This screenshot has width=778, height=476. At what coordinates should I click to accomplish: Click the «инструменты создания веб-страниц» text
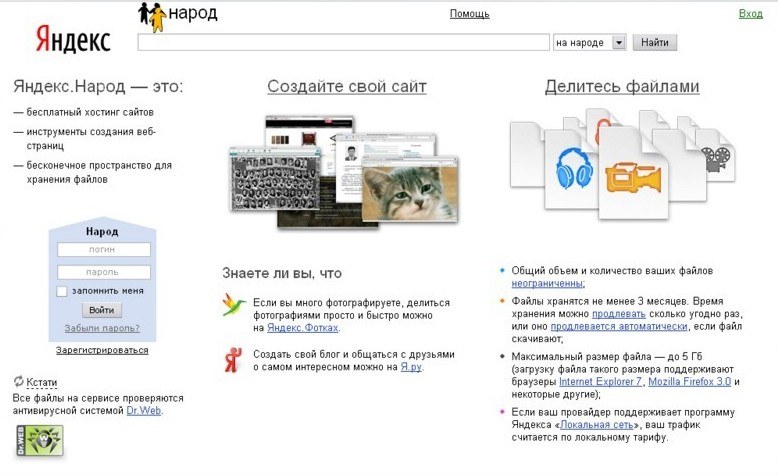tap(91, 139)
